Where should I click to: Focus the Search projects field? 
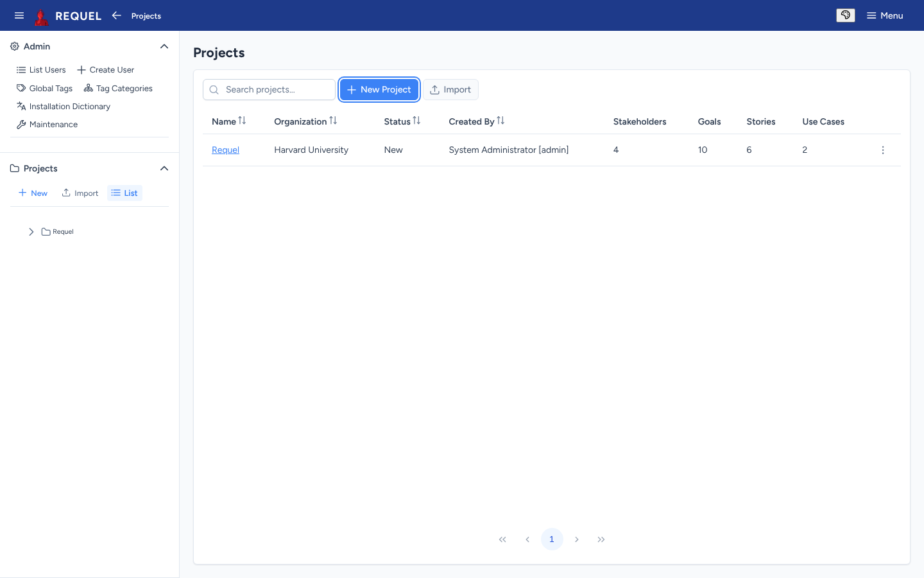[269, 90]
